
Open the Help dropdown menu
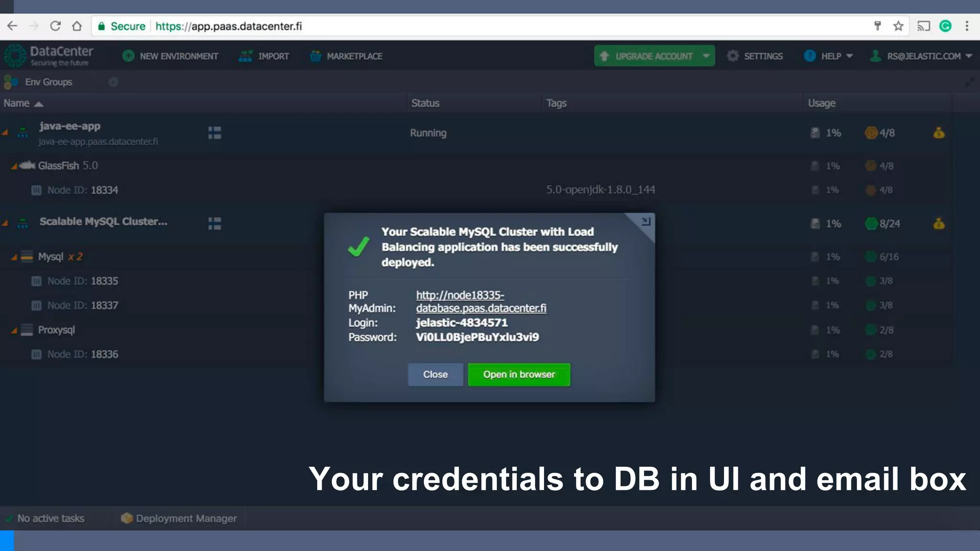[828, 56]
